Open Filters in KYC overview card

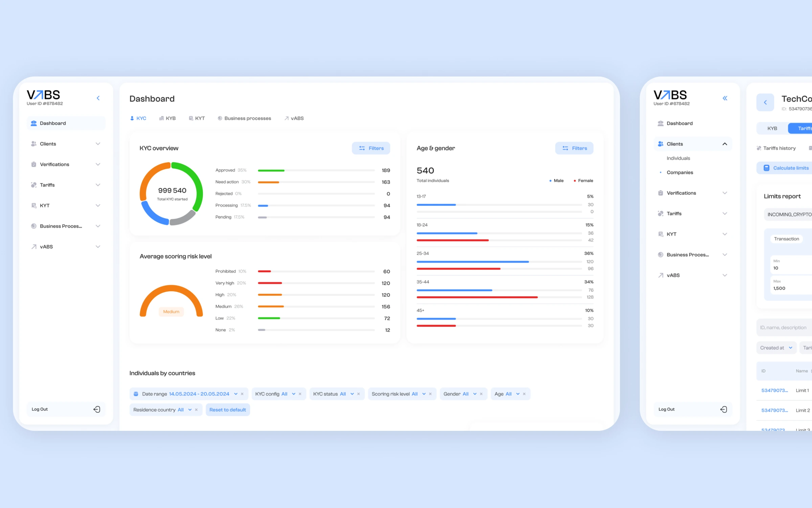[371, 148]
